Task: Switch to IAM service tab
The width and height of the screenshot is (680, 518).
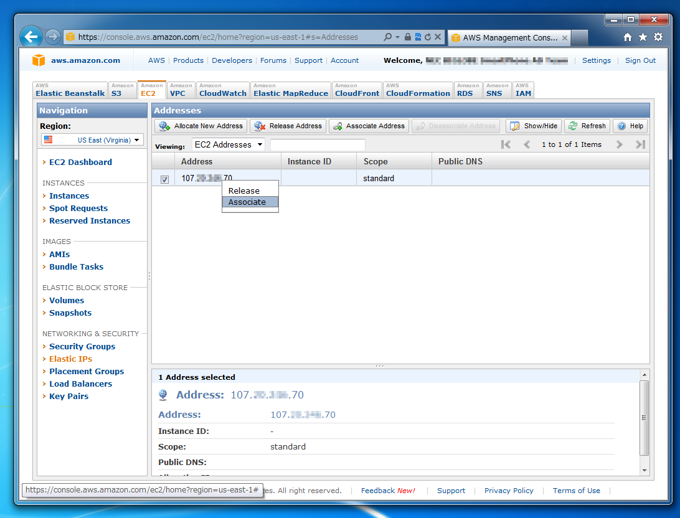Action: [x=523, y=90]
